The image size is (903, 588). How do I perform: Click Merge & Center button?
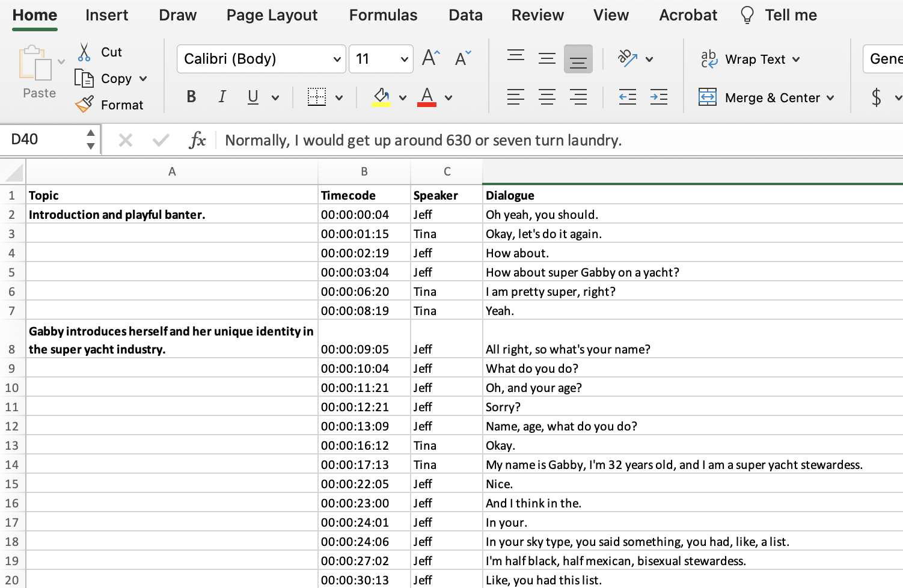click(760, 97)
